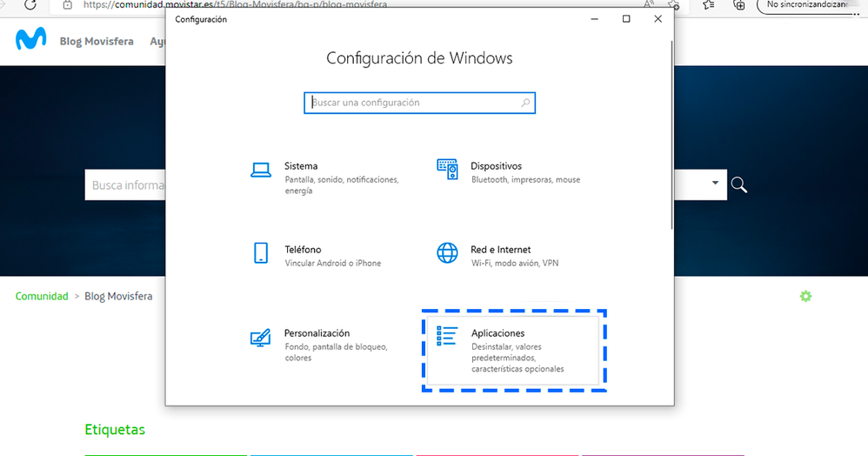
Task: Reload the page with the refresh icon
Action: coord(31,4)
